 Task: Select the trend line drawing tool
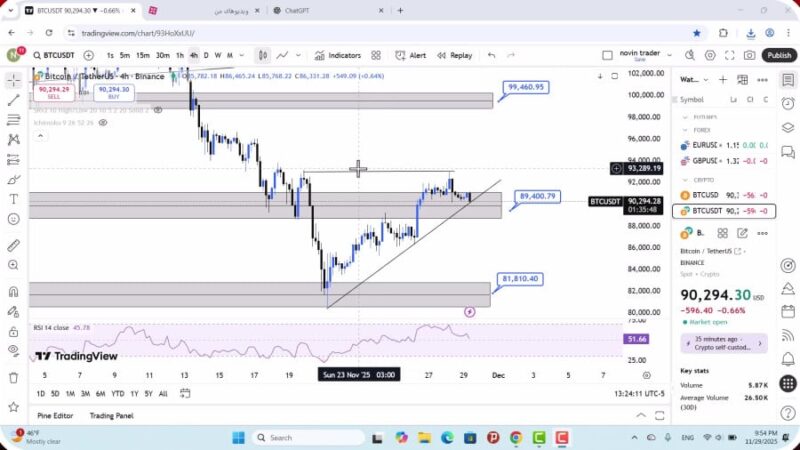[x=13, y=101]
